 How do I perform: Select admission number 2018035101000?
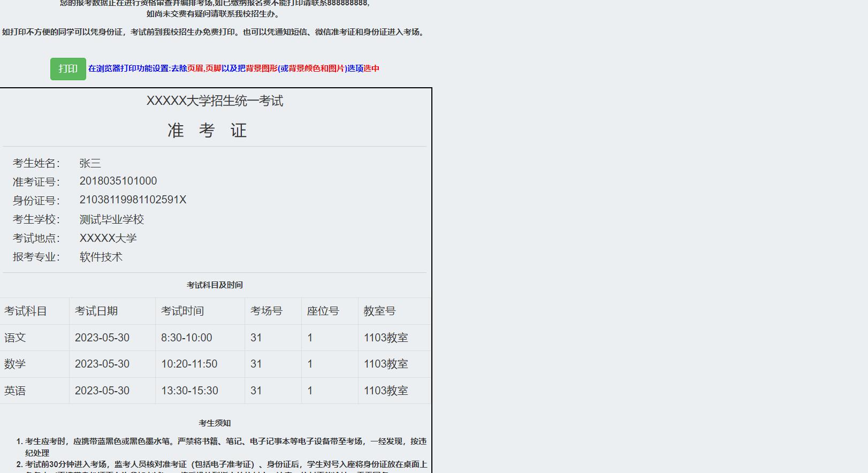(118, 181)
